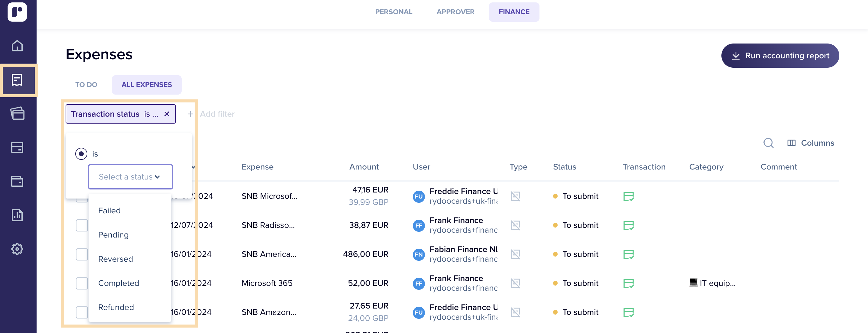Click the search magnifier above the table
868x333 pixels.
point(768,143)
